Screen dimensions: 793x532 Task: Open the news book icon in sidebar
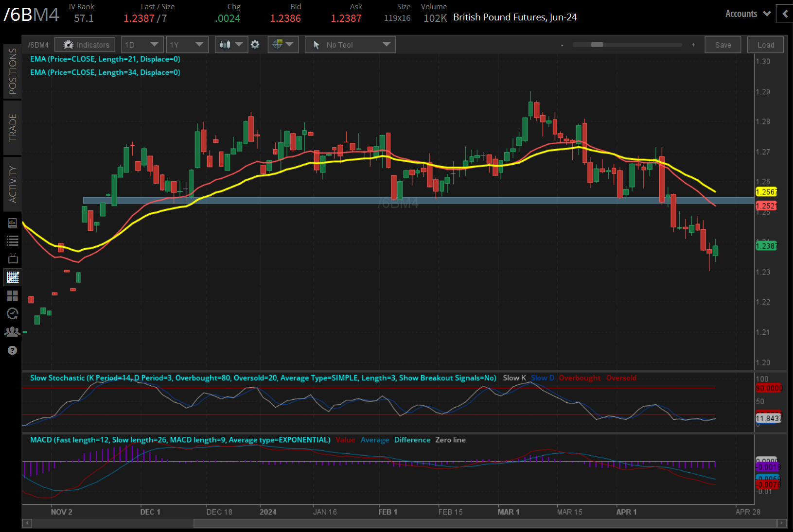(13, 223)
